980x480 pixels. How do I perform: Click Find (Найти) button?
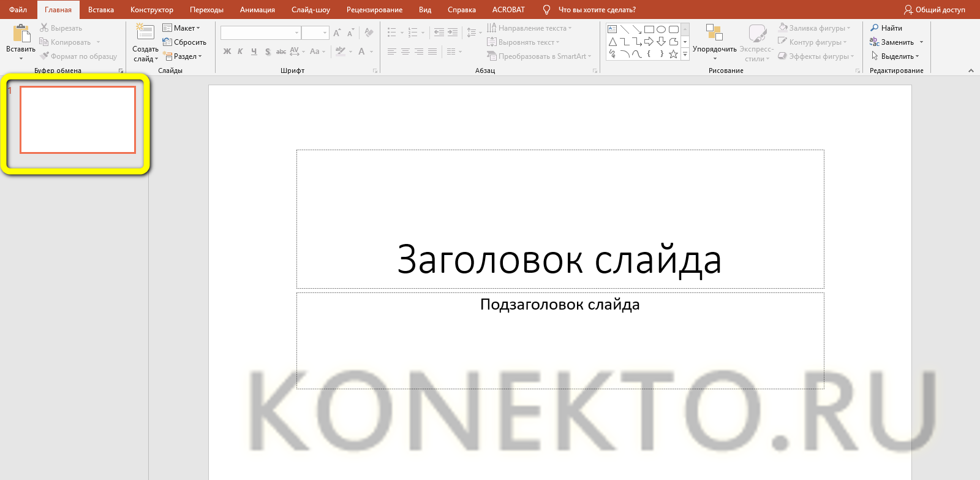(886, 28)
